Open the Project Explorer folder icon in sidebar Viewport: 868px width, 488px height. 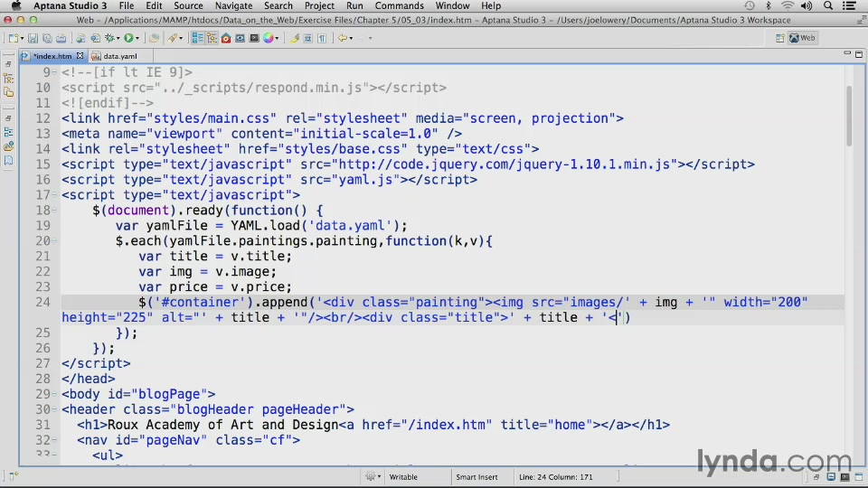pos(8,92)
